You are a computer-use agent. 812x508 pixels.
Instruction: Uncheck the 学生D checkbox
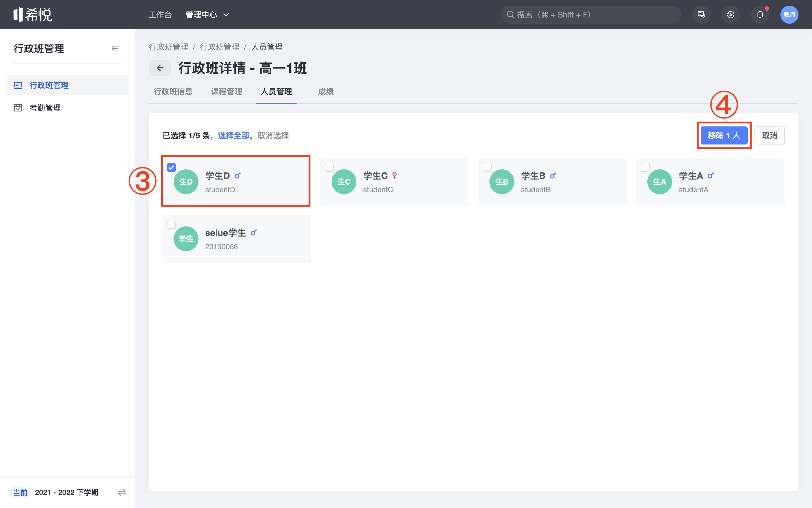tap(171, 167)
